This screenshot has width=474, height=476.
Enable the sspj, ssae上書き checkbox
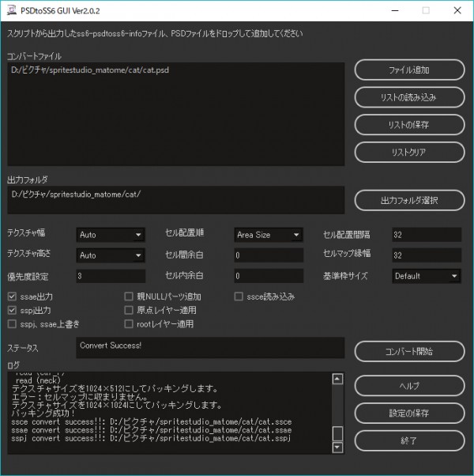point(12,324)
